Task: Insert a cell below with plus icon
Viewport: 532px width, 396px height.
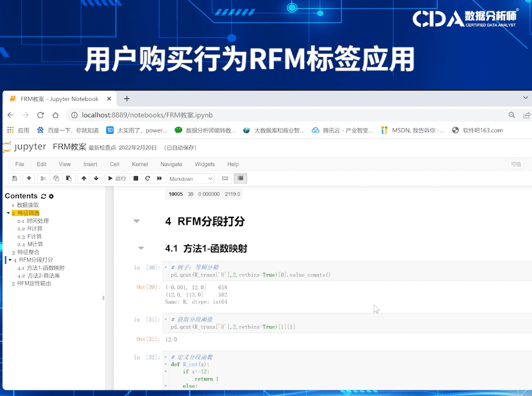Action: [x=29, y=178]
